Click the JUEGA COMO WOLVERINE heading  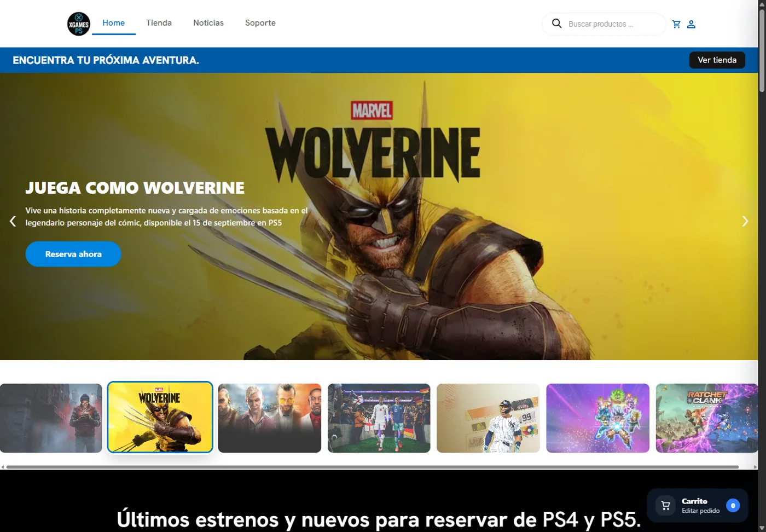[x=135, y=188]
